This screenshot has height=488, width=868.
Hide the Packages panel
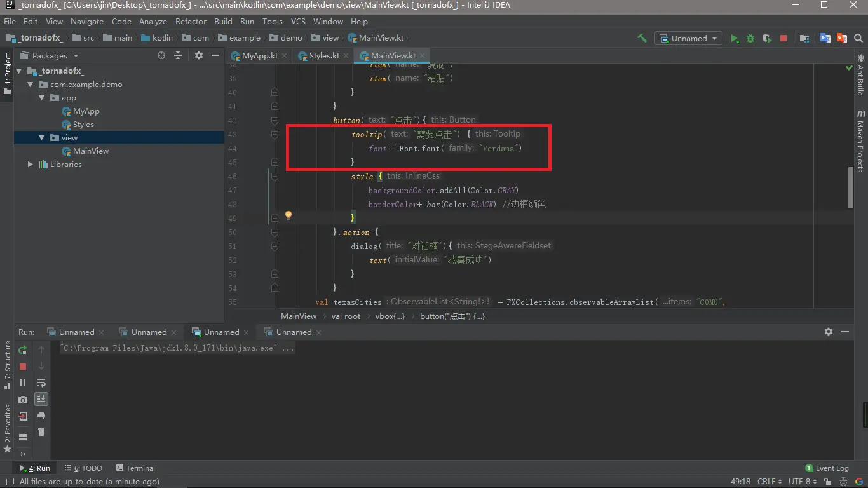[x=215, y=55]
